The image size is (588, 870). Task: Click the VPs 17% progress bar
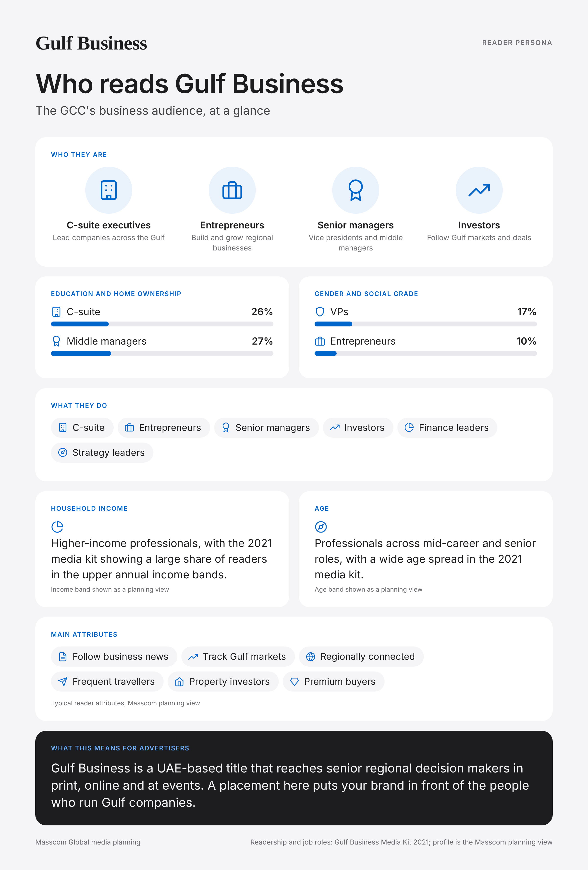426,324
